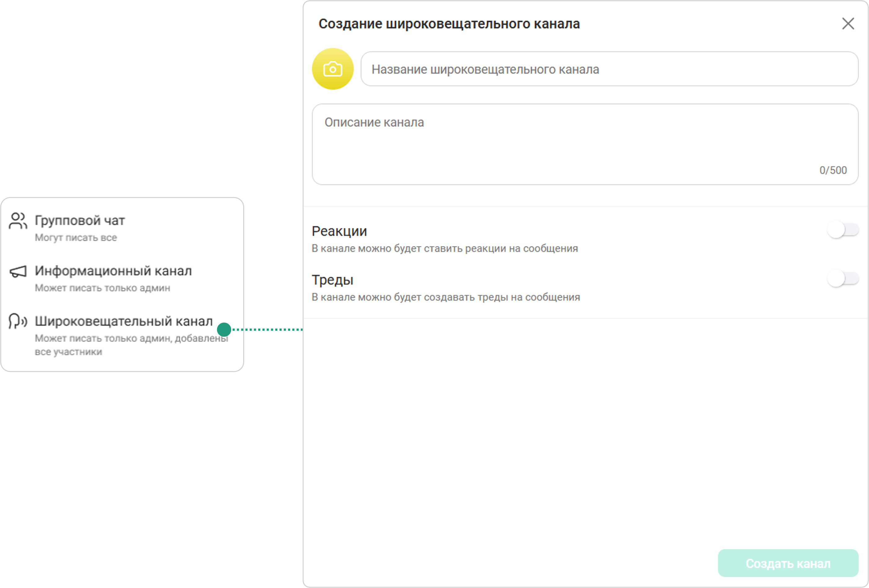
Task: Click the camera icon to upload channel avatar
Action: (x=332, y=69)
